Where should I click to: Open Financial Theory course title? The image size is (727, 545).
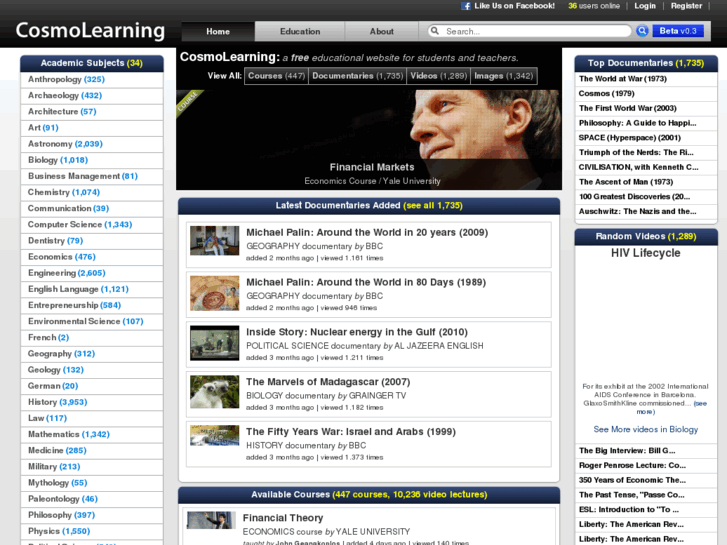click(x=283, y=518)
